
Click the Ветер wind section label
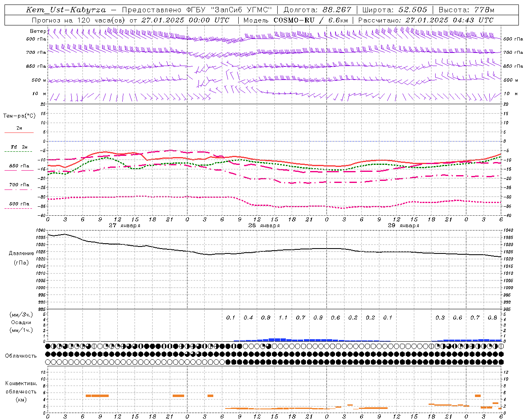pyautogui.click(x=38, y=31)
